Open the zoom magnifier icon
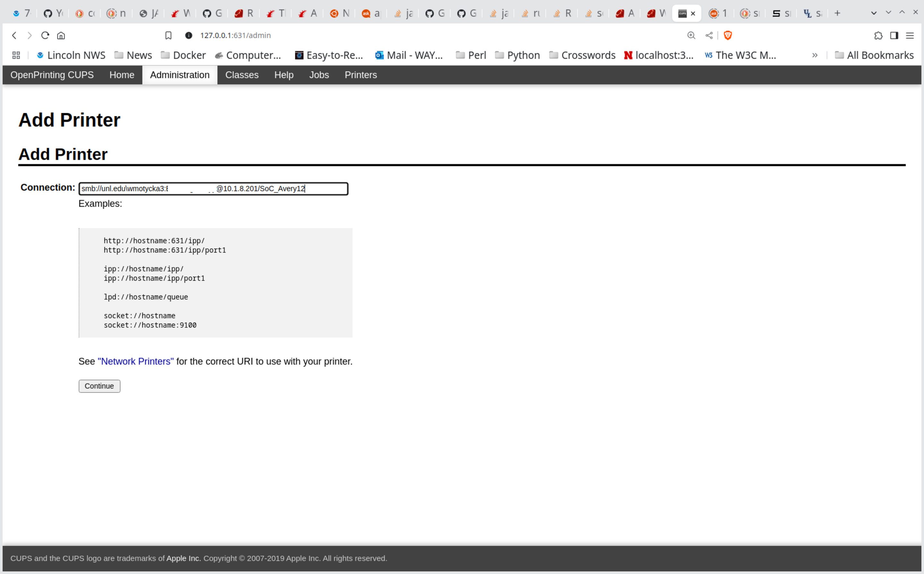This screenshot has height=574, width=924. pos(691,35)
